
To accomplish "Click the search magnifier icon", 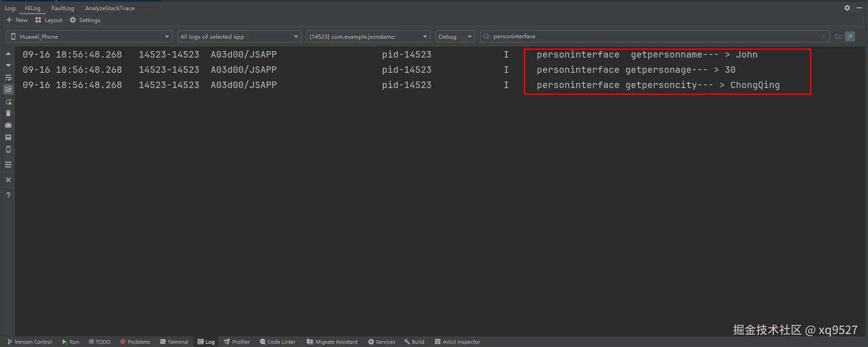I will [x=487, y=36].
